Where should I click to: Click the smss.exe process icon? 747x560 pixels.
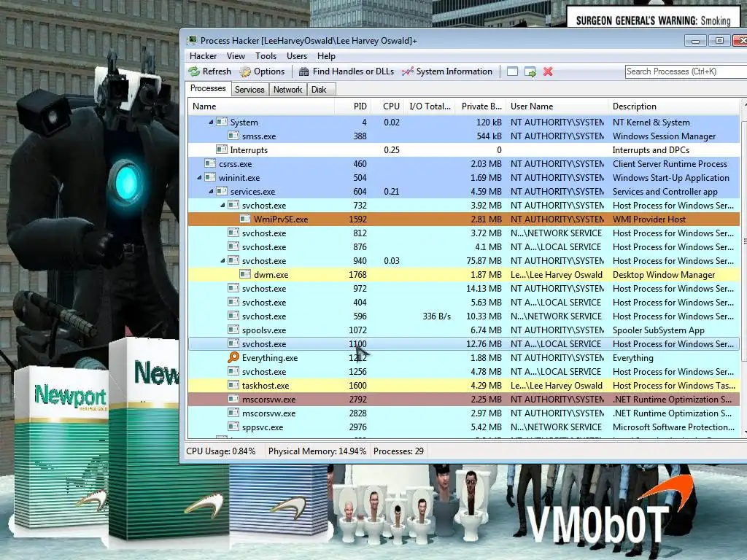[x=233, y=136]
